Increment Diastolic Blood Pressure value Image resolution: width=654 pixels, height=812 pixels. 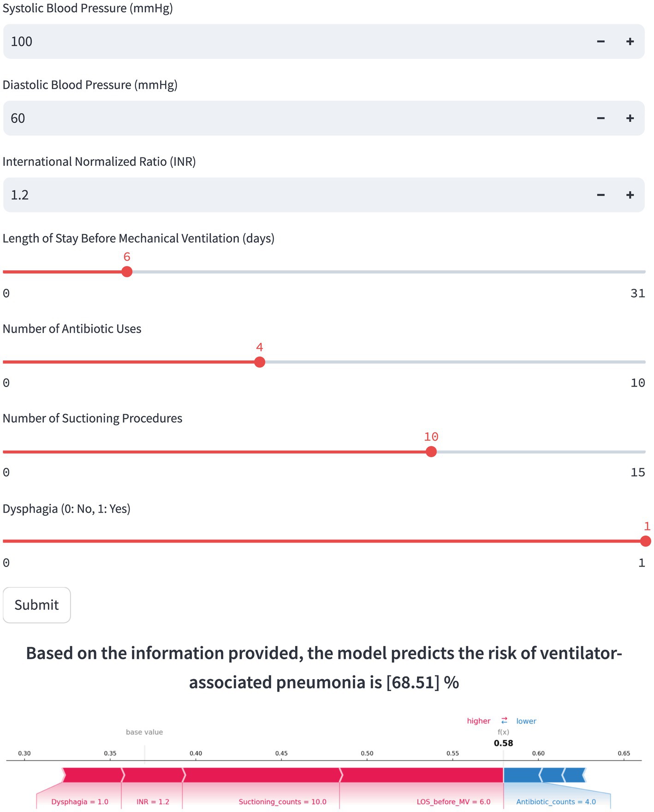[x=630, y=118]
